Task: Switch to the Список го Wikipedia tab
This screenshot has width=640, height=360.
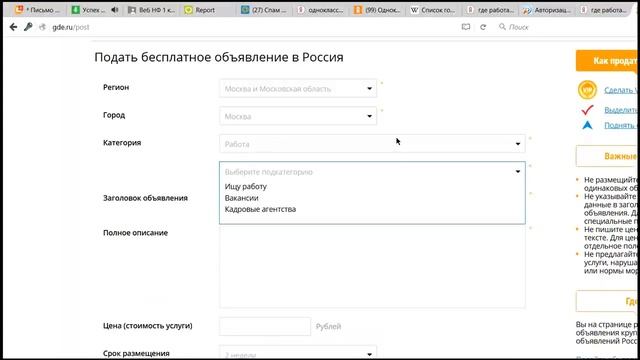Action: (433, 10)
